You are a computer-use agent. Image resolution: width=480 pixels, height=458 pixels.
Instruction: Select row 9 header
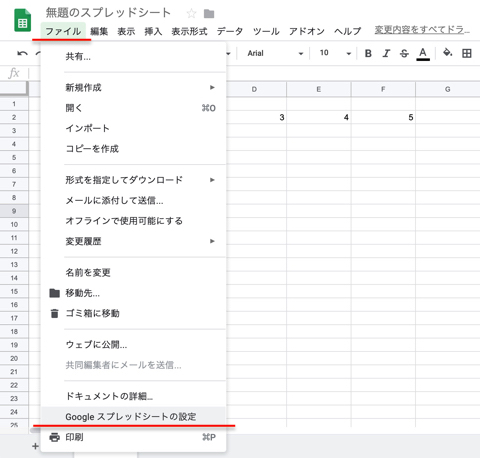click(x=14, y=211)
